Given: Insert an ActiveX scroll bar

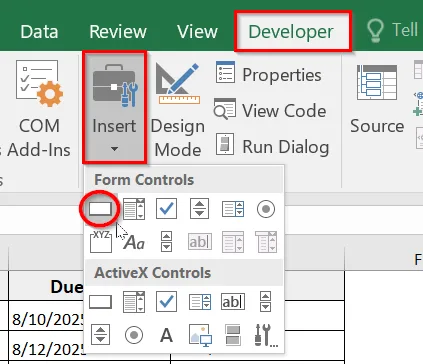Looking at the screenshot, I should (x=265, y=301).
